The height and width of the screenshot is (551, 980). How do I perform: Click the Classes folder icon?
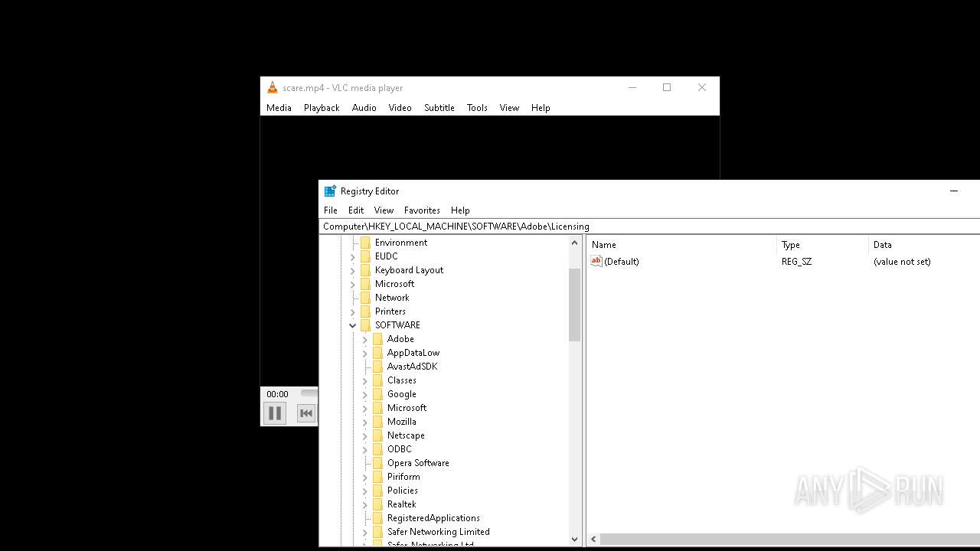point(377,380)
